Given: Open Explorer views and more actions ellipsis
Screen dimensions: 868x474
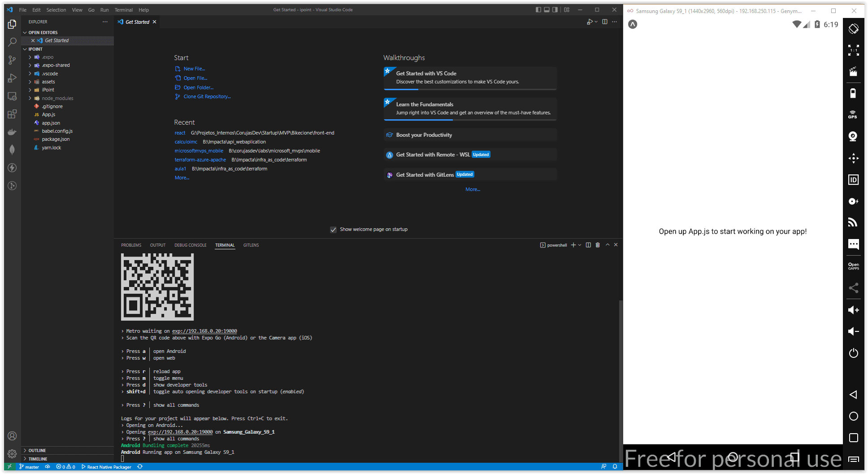Looking at the screenshot, I should tap(105, 22).
